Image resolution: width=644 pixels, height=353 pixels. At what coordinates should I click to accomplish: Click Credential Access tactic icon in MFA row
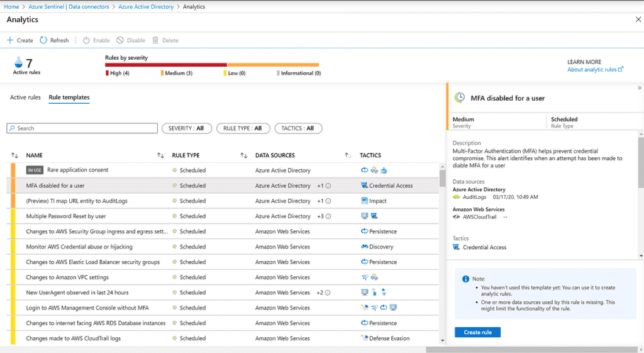[364, 186]
